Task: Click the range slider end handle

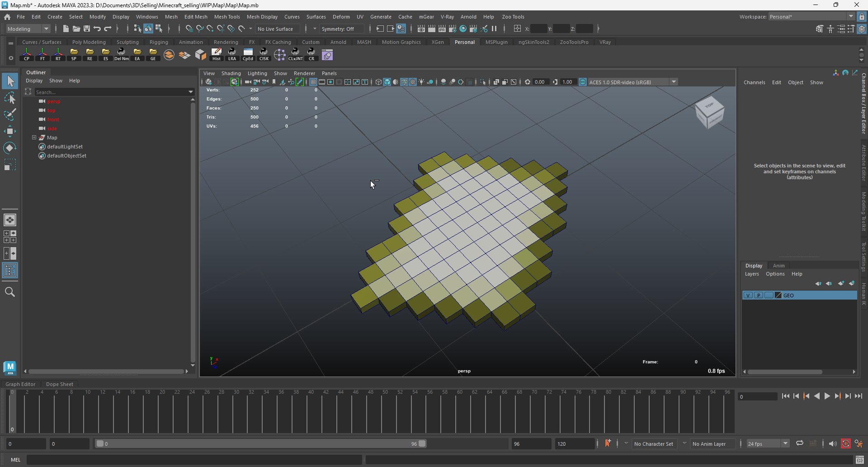Action: point(422,443)
